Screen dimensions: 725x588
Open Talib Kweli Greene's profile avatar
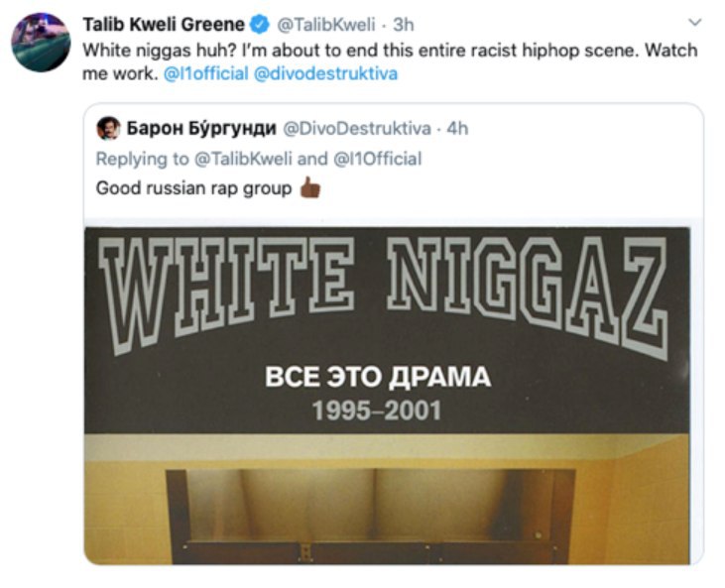41,42
